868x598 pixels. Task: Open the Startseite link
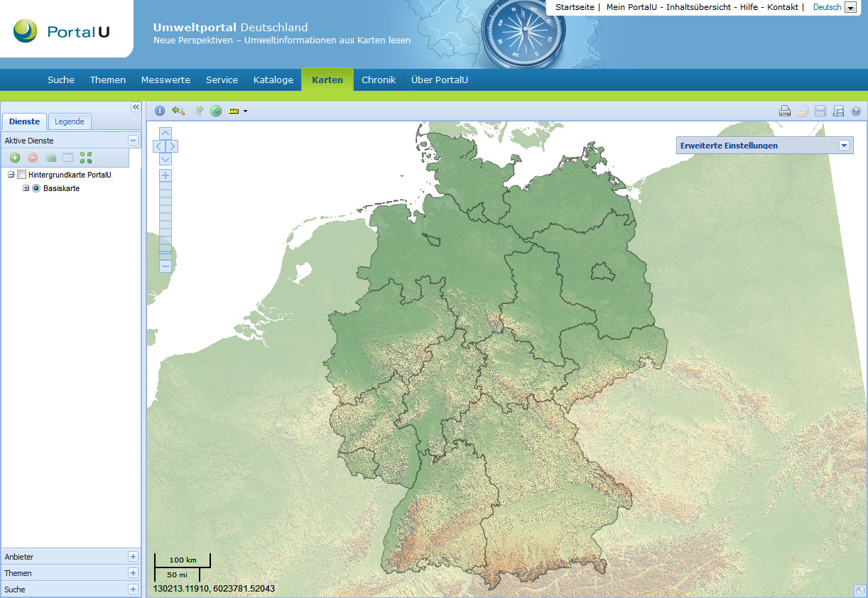tap(575, 7)
